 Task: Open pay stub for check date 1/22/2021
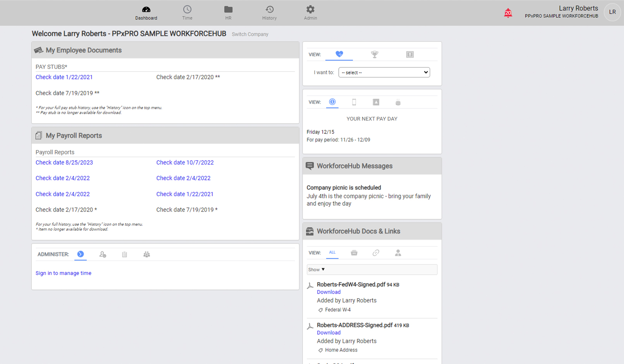coord(64,77)
